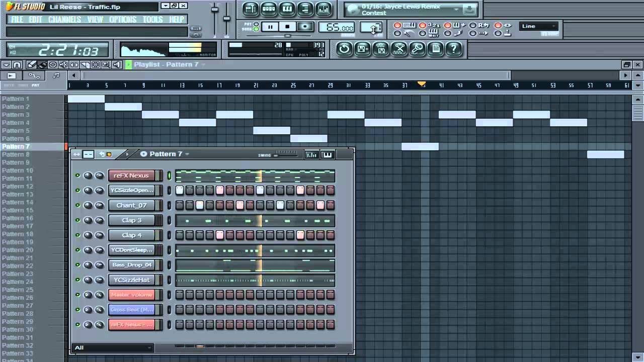The width and height of the screenshot is (644, 362).
Task: Click the song position slider under transport
Action: click(x=287, y=36)
